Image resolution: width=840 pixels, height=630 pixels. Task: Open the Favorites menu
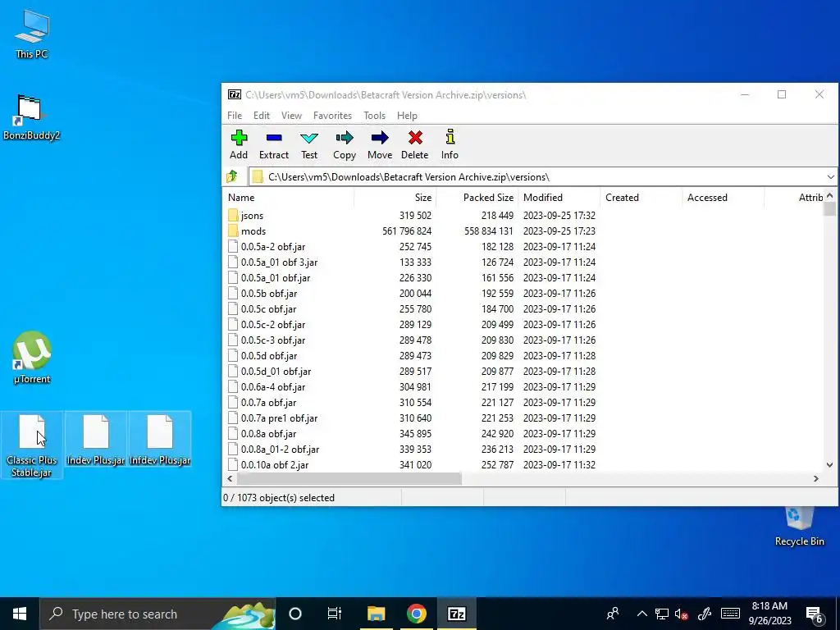point(333,116)
